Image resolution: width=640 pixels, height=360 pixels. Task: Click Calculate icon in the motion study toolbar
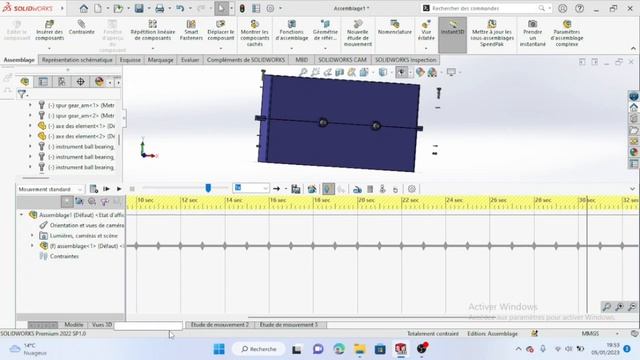tap(93, 189)
